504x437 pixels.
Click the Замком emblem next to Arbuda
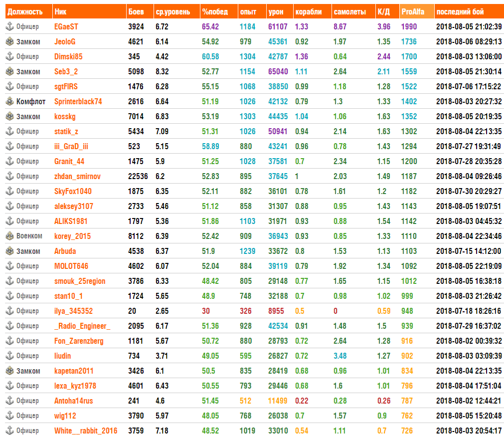[x=9, y=251]
